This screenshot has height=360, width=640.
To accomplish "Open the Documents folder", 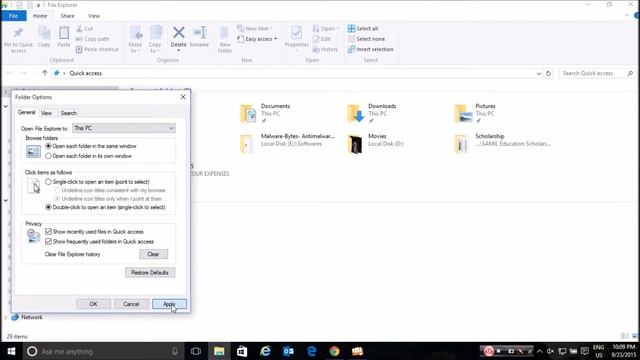I will 265,113.
